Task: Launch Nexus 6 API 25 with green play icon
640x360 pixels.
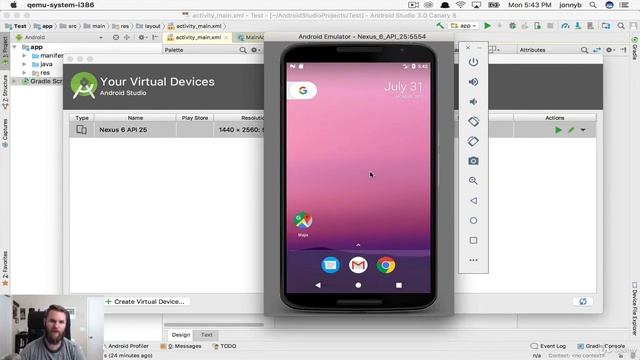Action: [x=558, y=130]
